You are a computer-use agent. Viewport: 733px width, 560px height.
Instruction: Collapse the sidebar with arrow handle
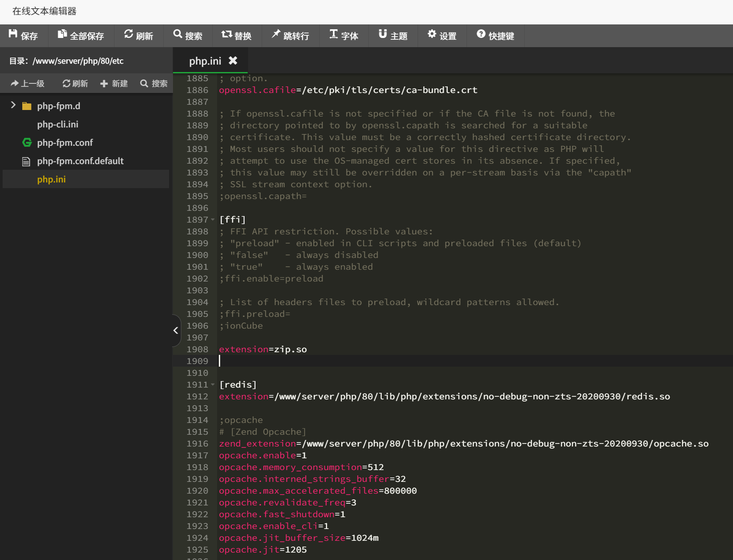click(x=176, y=330)
